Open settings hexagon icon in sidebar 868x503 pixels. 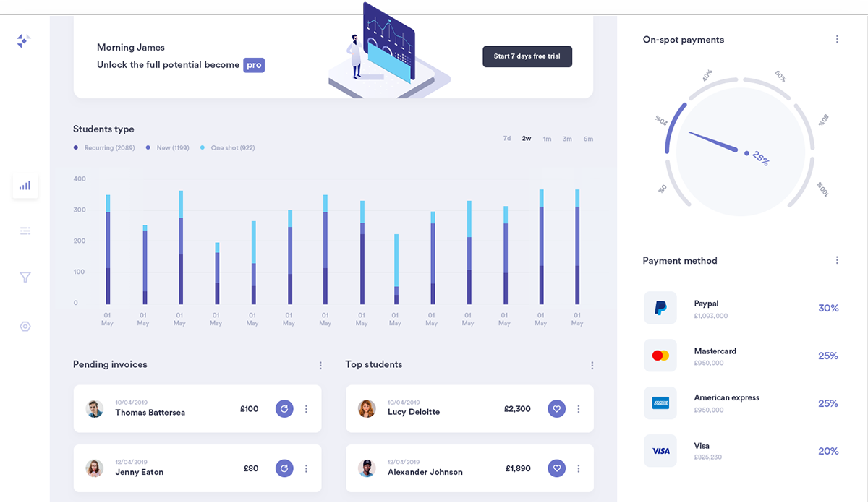click(x=25, y=327)
